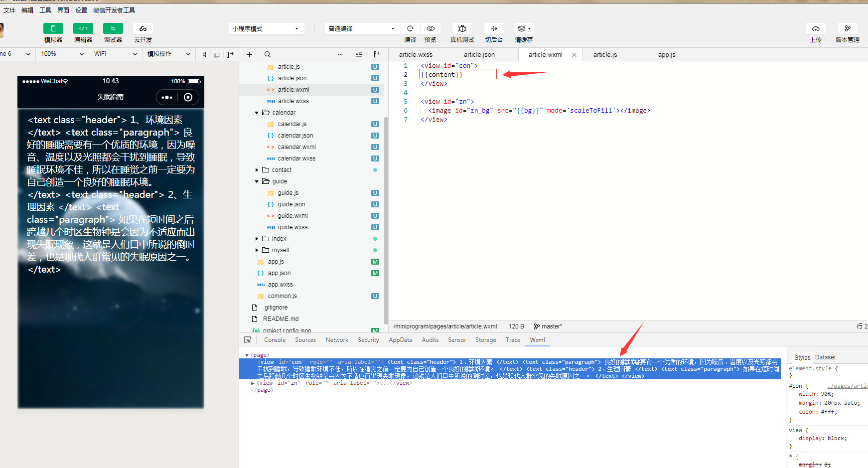Collapse the file tree panel icon
The width and height of the screenshot is (868, 468).
[377, 54]
